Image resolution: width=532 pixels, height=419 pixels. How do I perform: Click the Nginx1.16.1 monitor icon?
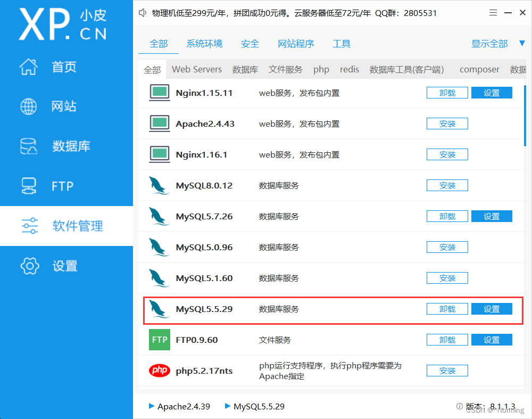(x=160, y=154)
